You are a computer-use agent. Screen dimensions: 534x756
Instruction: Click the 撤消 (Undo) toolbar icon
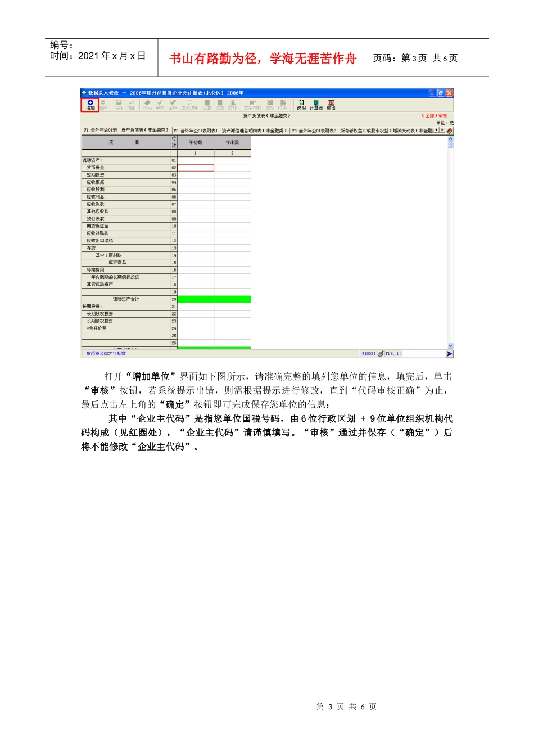pos(132,105)
